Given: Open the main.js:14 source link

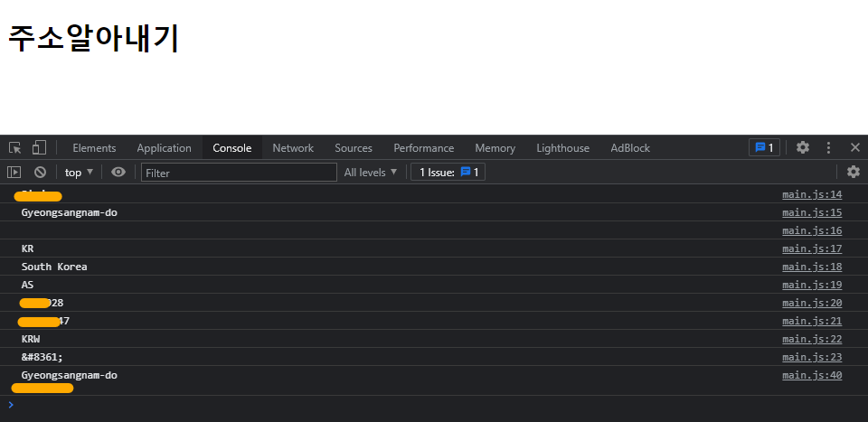Looking at the screenshot, I should (x=811, y=195).
